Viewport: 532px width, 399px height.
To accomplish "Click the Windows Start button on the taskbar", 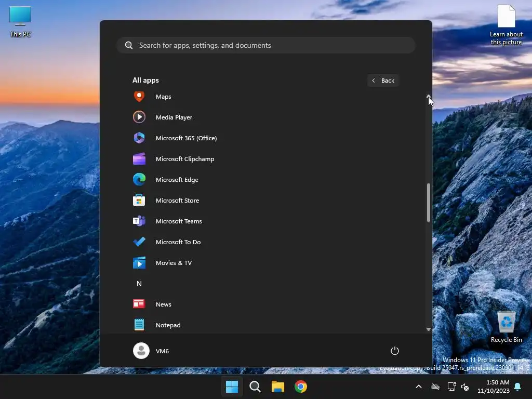I will 232,387.
